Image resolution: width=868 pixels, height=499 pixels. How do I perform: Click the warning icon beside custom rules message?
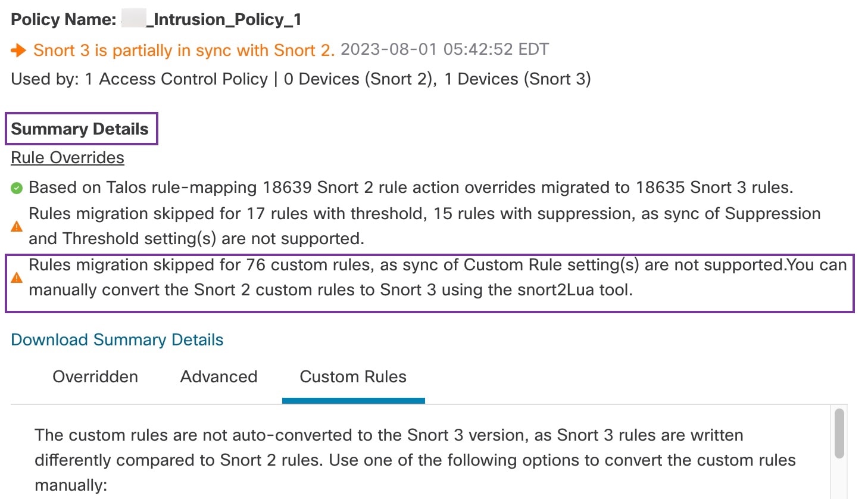coord(17,276)
